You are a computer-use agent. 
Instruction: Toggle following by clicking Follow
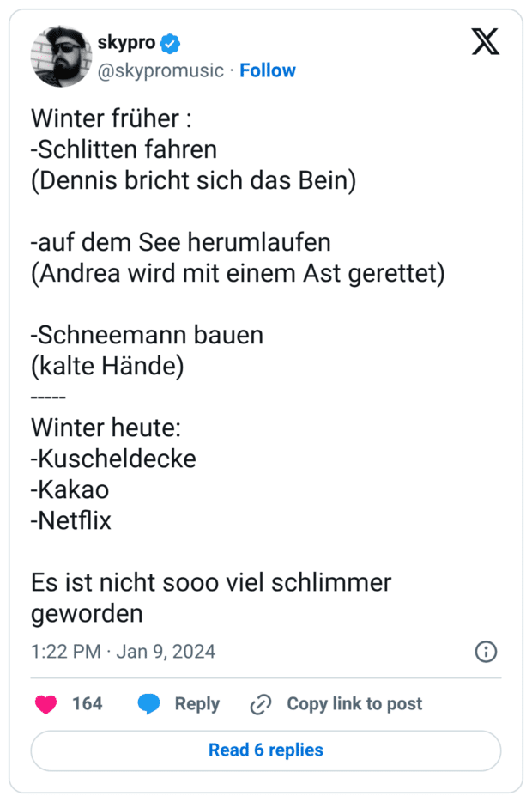(x=268, y=70)
